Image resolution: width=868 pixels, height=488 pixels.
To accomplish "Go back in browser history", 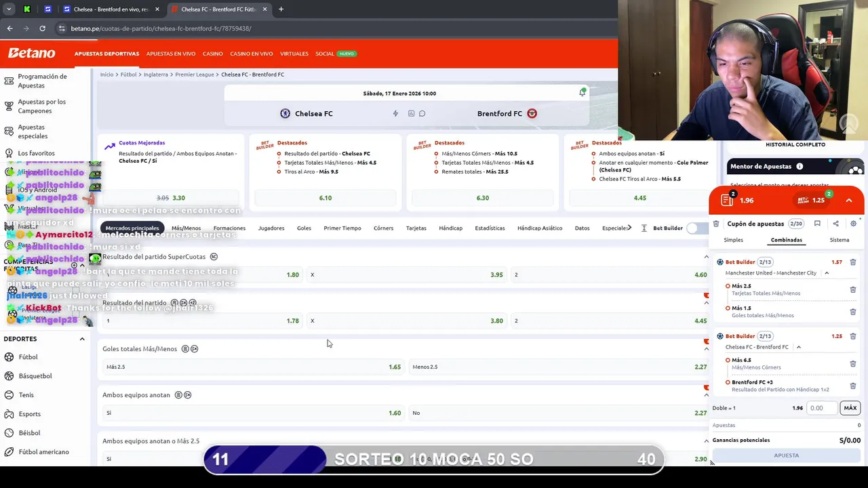I will click(x=9, y=28).
